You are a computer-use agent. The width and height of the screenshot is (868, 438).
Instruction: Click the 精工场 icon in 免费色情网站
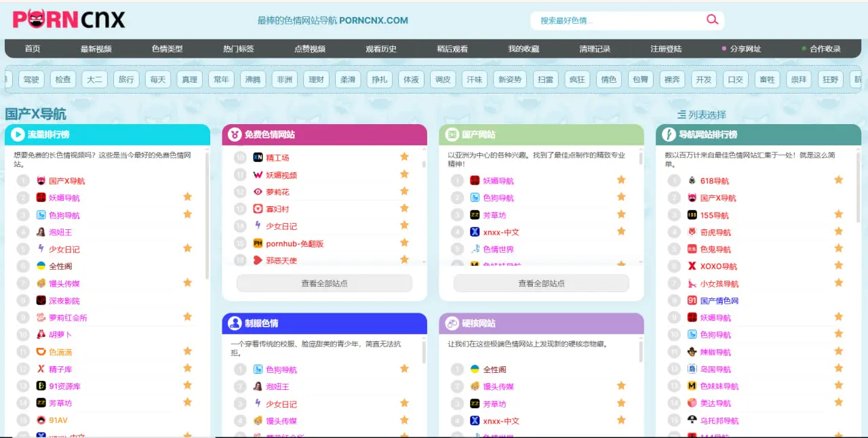pyautogui.click(x=258, y=157)
